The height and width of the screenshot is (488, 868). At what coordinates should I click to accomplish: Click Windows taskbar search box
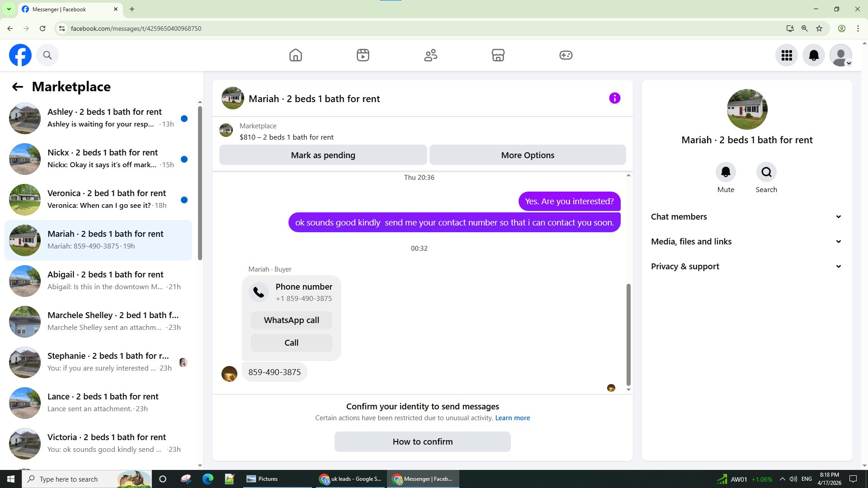coord(77,479)
